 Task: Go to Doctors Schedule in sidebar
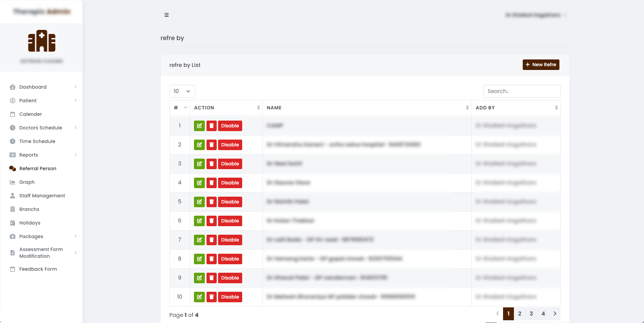(41, 128)
